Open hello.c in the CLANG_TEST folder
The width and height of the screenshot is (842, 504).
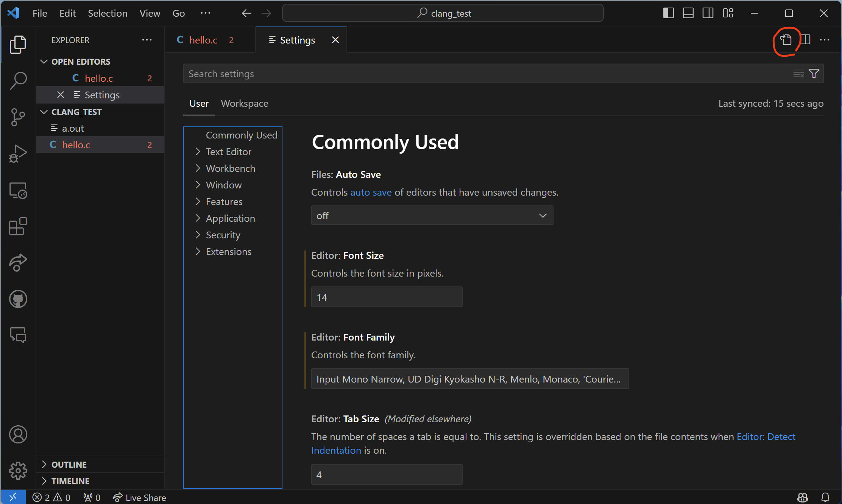click(76, 145)
